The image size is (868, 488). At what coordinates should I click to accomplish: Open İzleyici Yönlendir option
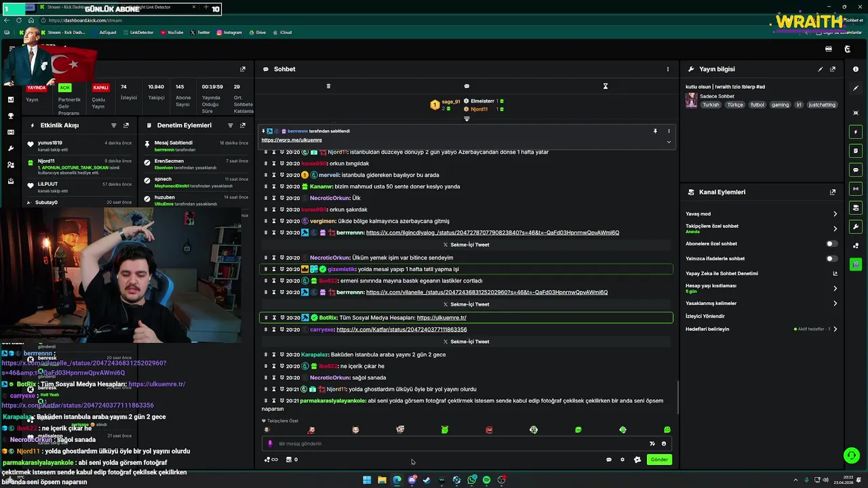coord(705,316)
